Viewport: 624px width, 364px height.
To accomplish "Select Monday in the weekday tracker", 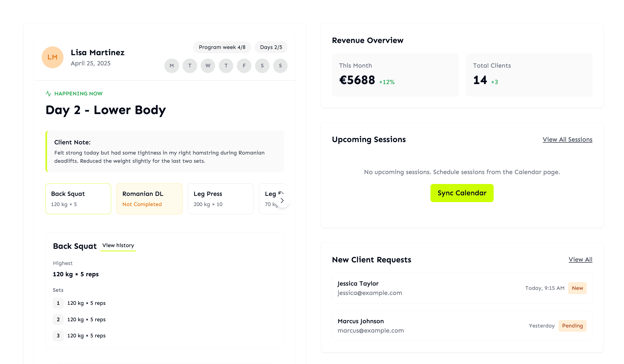I will [x=171, y=66].
